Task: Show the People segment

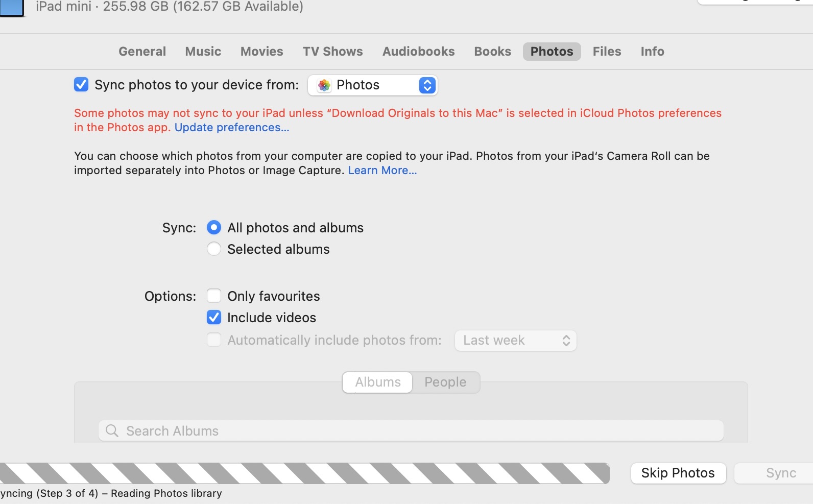Action: 445,382
